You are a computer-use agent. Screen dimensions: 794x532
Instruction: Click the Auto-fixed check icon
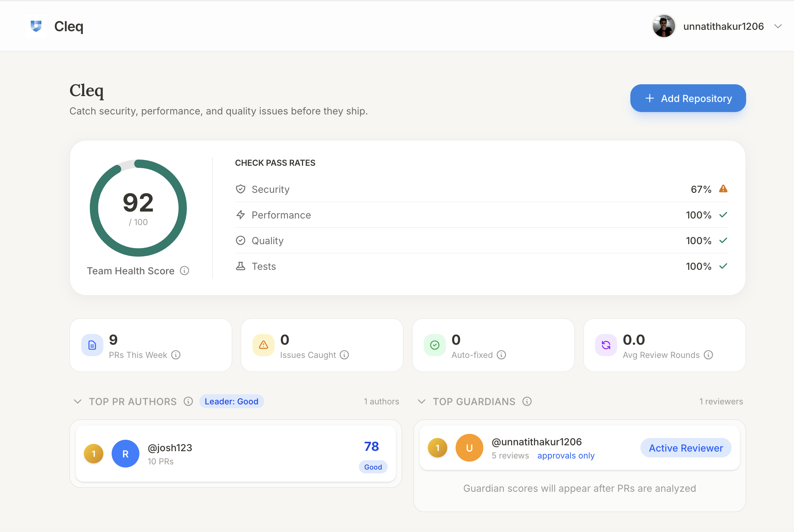click(434, 345)
